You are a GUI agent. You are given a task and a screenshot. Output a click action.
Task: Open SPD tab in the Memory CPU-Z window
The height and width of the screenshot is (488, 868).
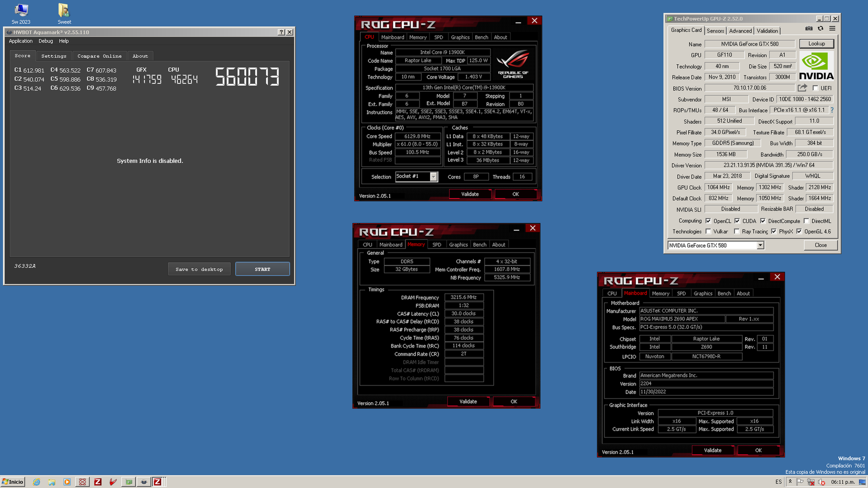pos(437,245)
